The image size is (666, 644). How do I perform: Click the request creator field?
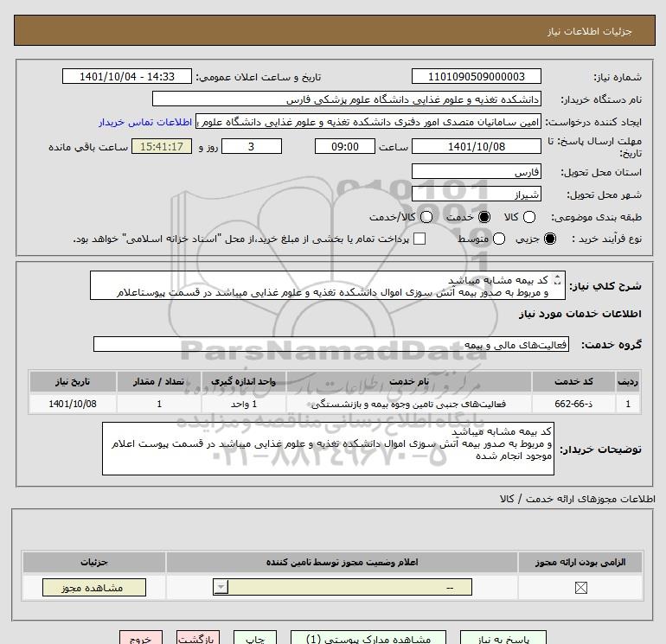click(368, 121)
